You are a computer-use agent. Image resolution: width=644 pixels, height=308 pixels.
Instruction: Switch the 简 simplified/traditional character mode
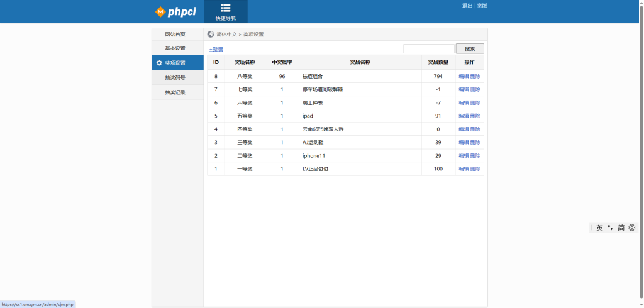(621, 228)
